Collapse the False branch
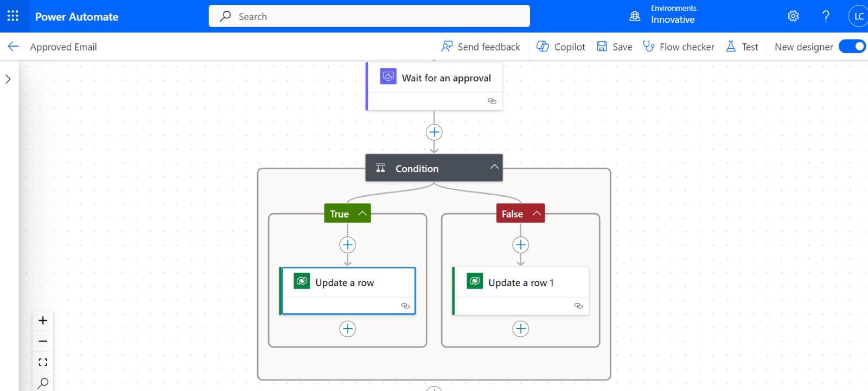 [537, 214]
